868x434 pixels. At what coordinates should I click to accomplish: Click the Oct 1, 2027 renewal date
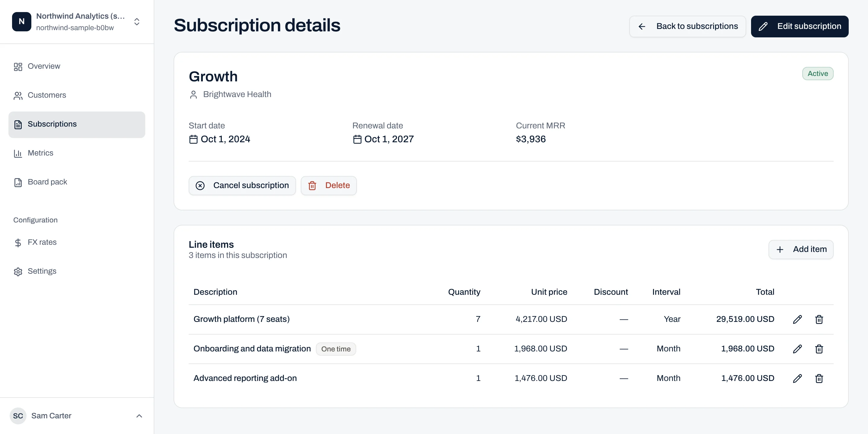click(389, 139)
